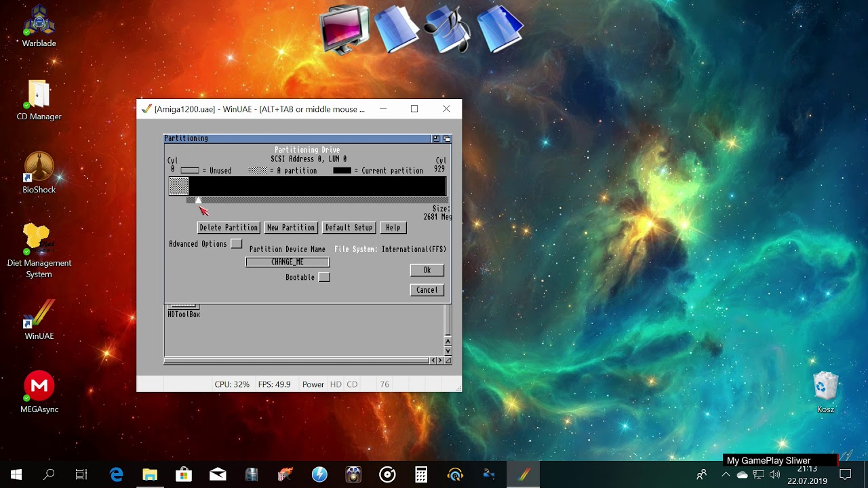
Task: Open the MEGAsync desktop icon
Action: tap(39, 392)
